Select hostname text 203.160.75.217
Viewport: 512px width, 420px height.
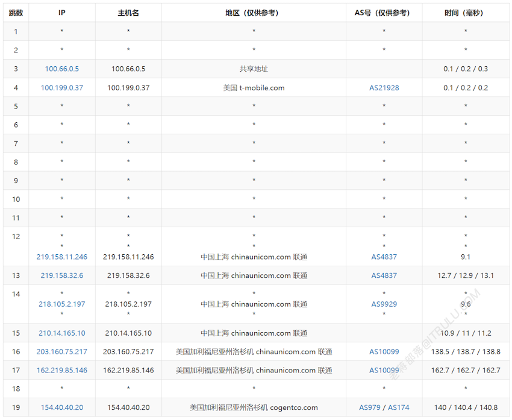[128, 352]
